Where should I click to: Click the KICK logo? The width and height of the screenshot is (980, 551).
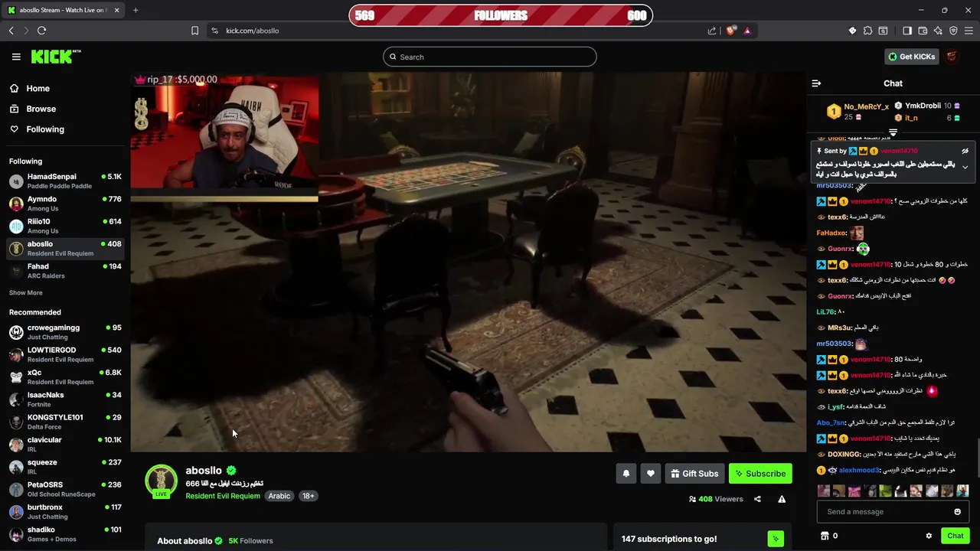pos(56,57)
